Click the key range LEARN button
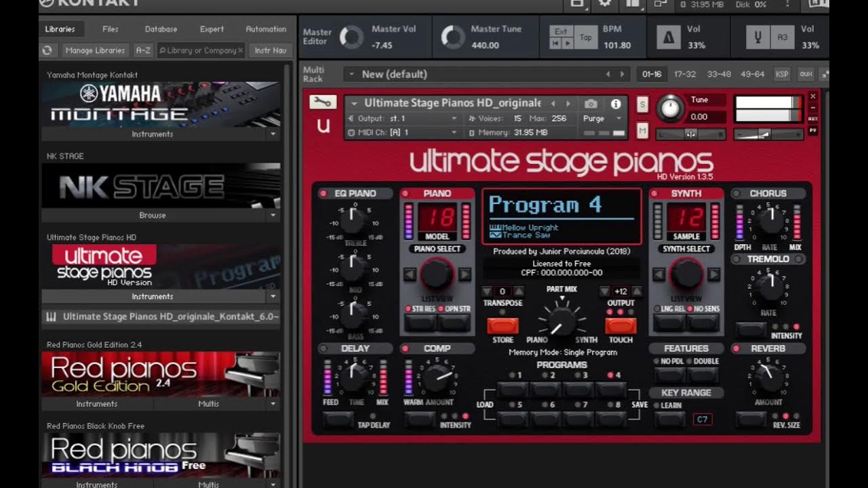This screenshot has width=868, height=488. pos(670,419)
